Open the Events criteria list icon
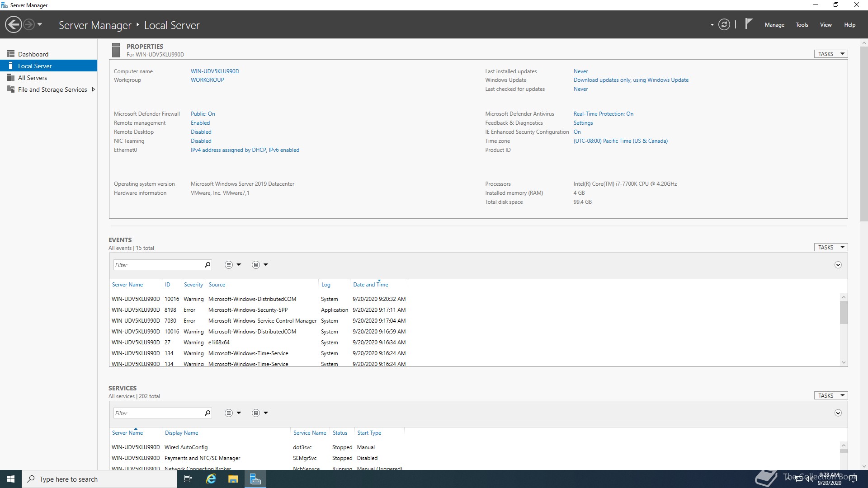This screenshot has width=868, height=488. [229, 265]
